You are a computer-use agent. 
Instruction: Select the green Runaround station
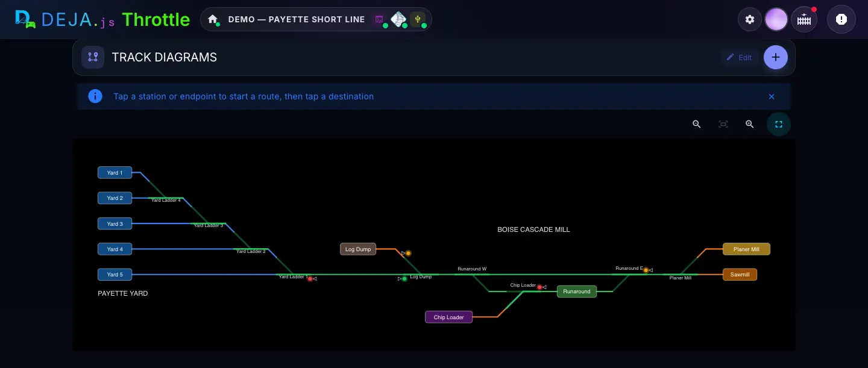pos(577,292)
